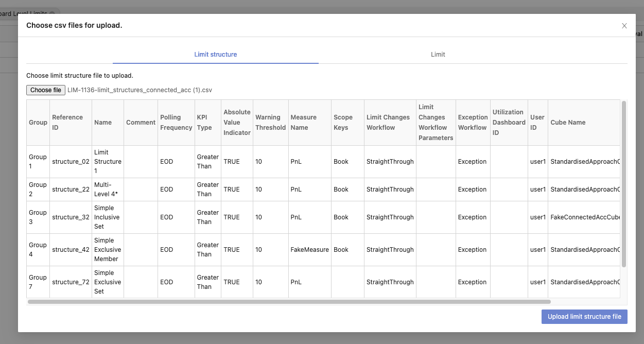Click the Cube Name column header
Viewport: 644px width, 344px height.
(x=568, y=123)
